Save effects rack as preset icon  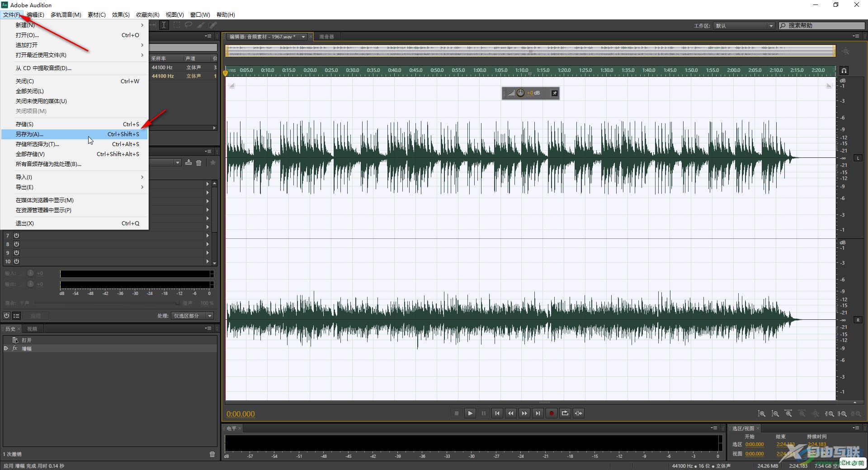pos(189,162)
